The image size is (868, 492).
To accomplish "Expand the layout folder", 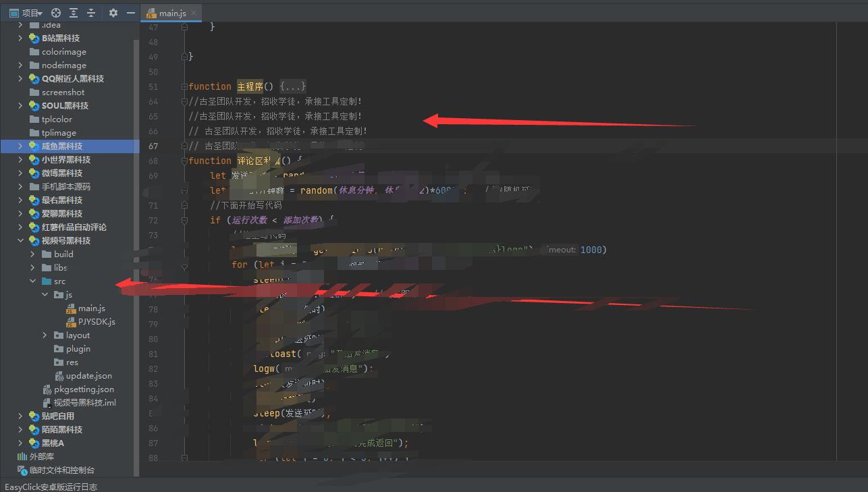I will (45, 335).
